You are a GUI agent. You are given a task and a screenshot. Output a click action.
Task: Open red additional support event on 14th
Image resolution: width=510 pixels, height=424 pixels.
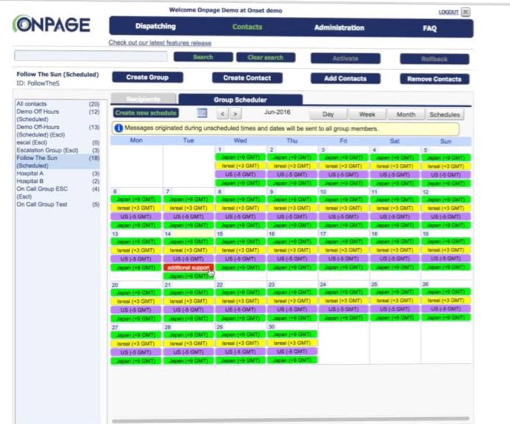(188, 268)
